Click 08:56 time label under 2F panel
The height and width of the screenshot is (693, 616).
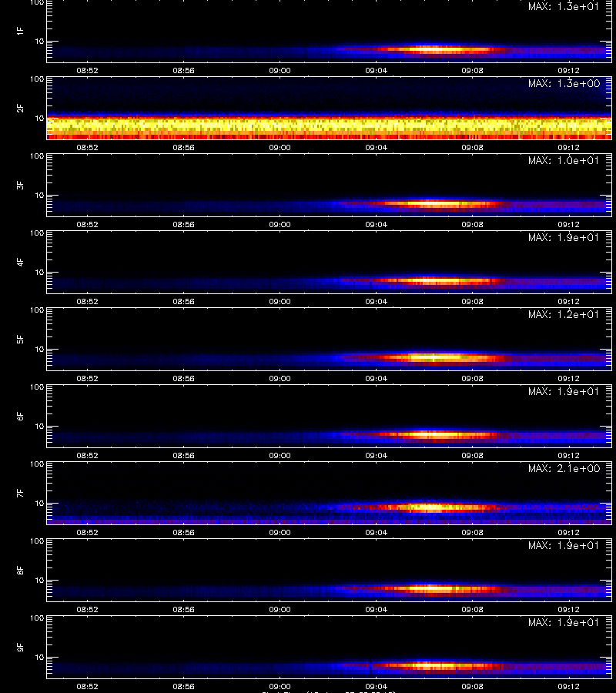[183, 148]
